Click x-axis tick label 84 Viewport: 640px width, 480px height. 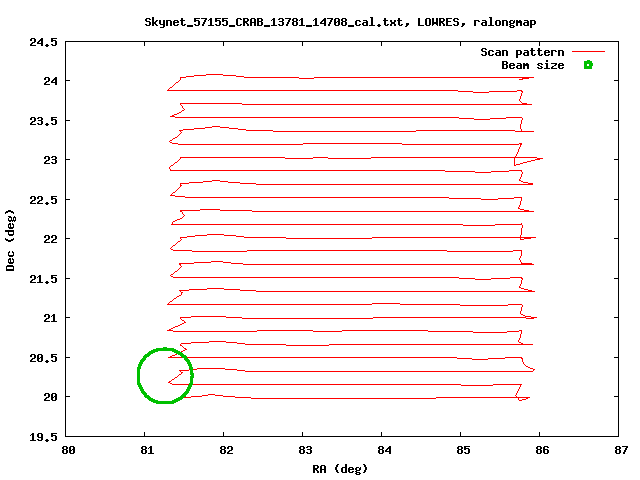click(384, 450)
